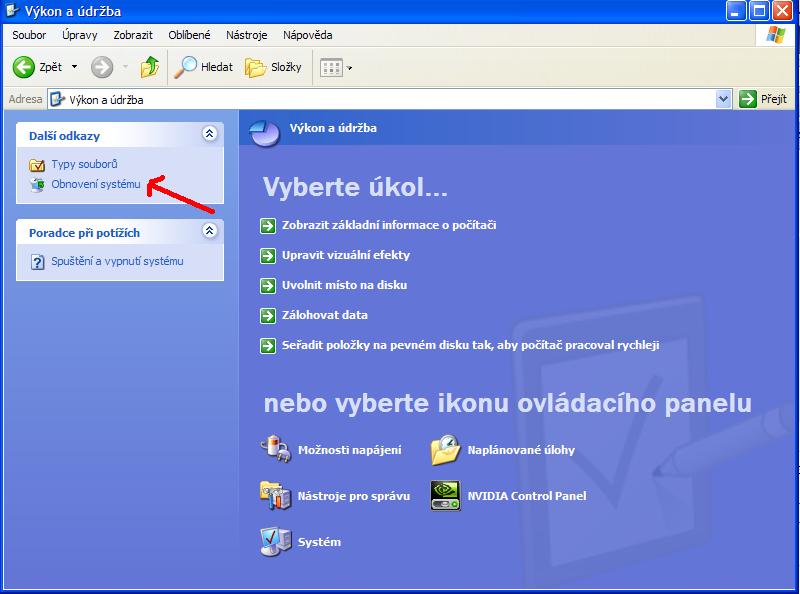This screenshot has width=800, height=594.
Task: Click the Výkon a údržba pie chart icon
Action: (x=264, y=134)
